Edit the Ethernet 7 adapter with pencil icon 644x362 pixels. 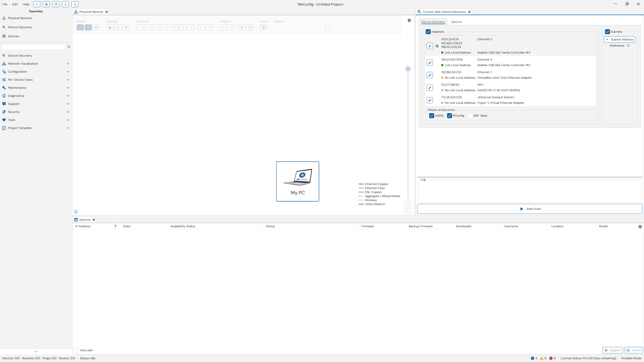click(430, 75)
